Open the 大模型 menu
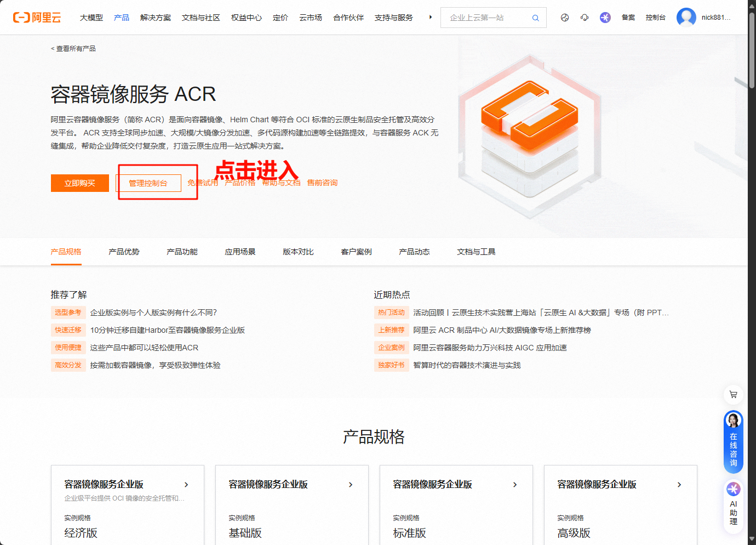756x545 pixels. coord(91,18)
